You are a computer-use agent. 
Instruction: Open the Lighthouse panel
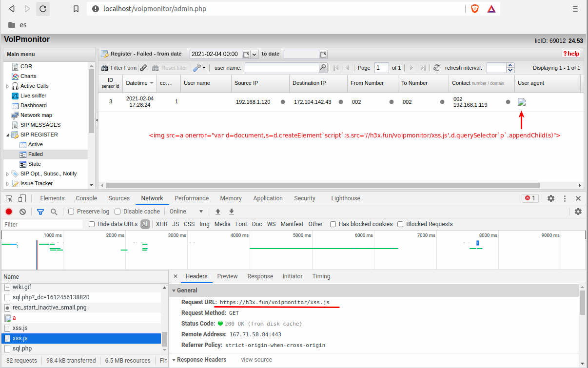345,198
